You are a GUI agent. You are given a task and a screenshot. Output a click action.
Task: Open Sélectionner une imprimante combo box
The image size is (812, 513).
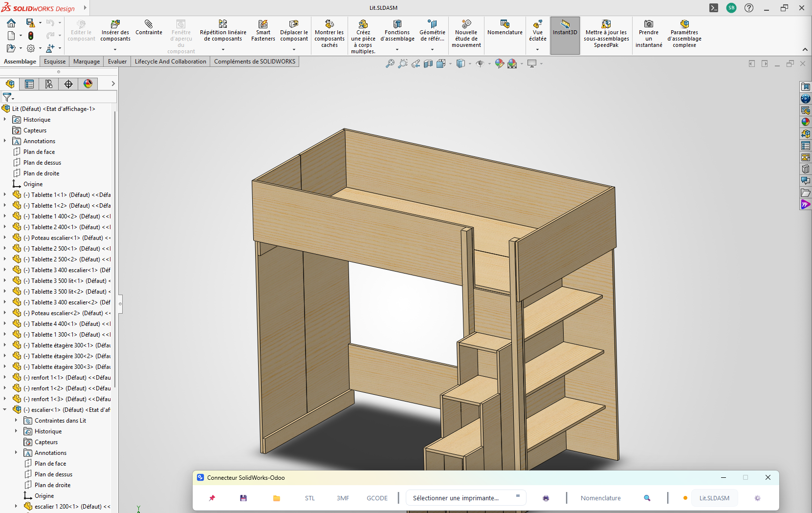466,498
